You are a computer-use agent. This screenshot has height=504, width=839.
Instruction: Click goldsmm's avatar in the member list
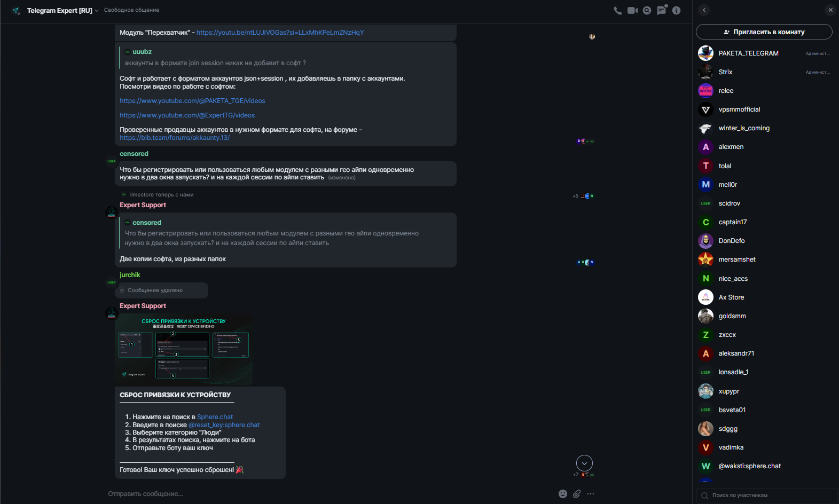tap(705, 316)
